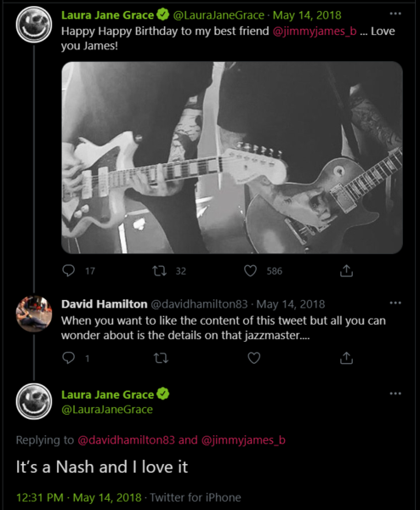
Task: Share David Hamilton's tweet via share icon
Action: (x=347, y=358)
